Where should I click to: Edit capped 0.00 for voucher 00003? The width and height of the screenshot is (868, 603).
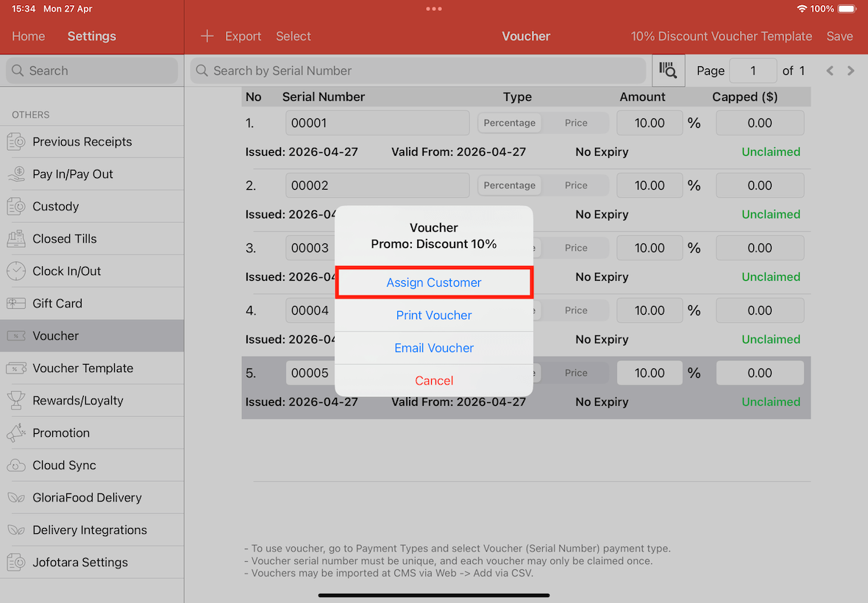coord(759,248)
